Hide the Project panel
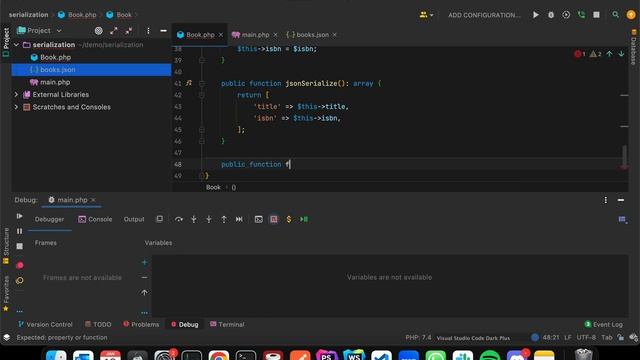Image resolution: width=640 pixels, height=360 pixels. (x=163, y=31)
